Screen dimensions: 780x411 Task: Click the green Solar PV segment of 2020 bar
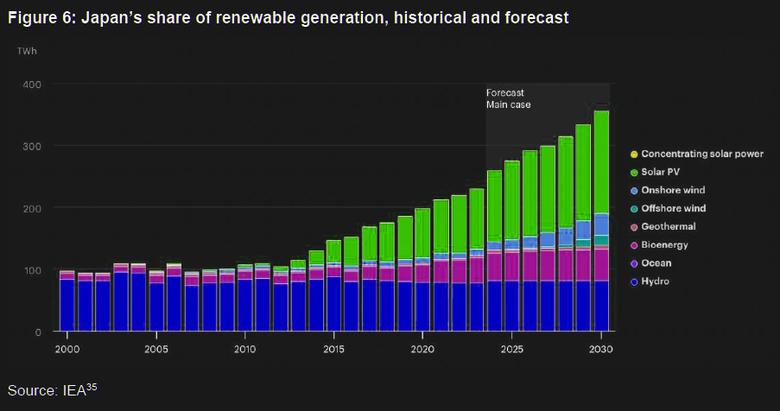click(x=422, y=233)
